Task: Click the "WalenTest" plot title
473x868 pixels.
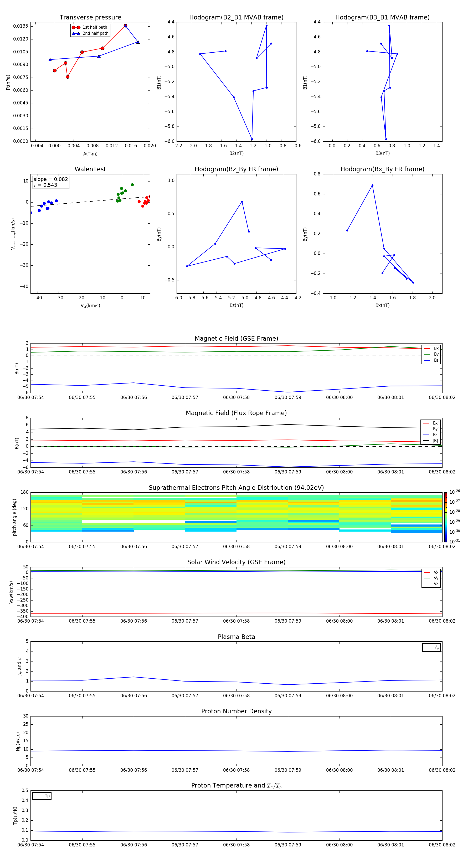Action: point(90,169)
